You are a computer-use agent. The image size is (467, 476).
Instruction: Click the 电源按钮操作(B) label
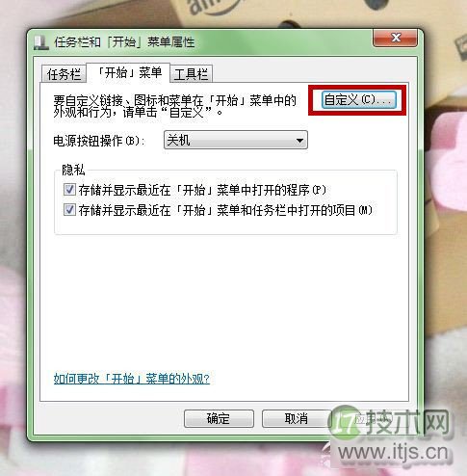pyautogui.click(x=99, y=141)
